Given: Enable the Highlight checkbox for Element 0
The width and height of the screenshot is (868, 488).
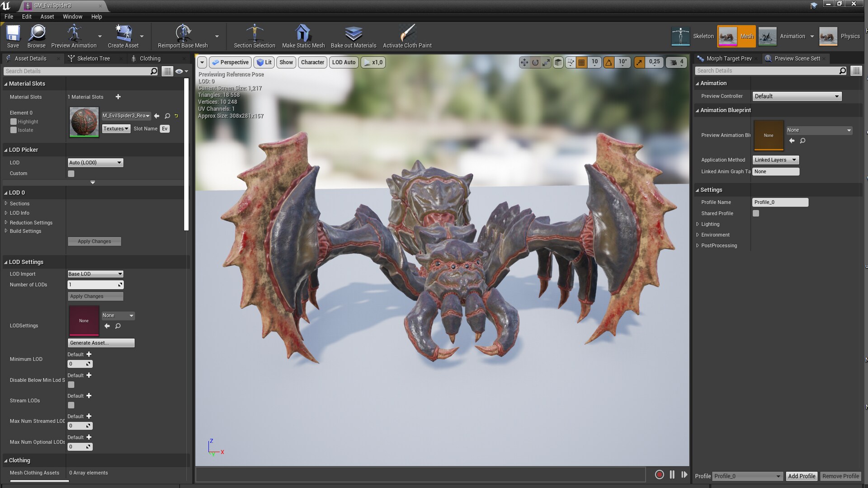Looking at the screenshot, I should click(14, 122).
